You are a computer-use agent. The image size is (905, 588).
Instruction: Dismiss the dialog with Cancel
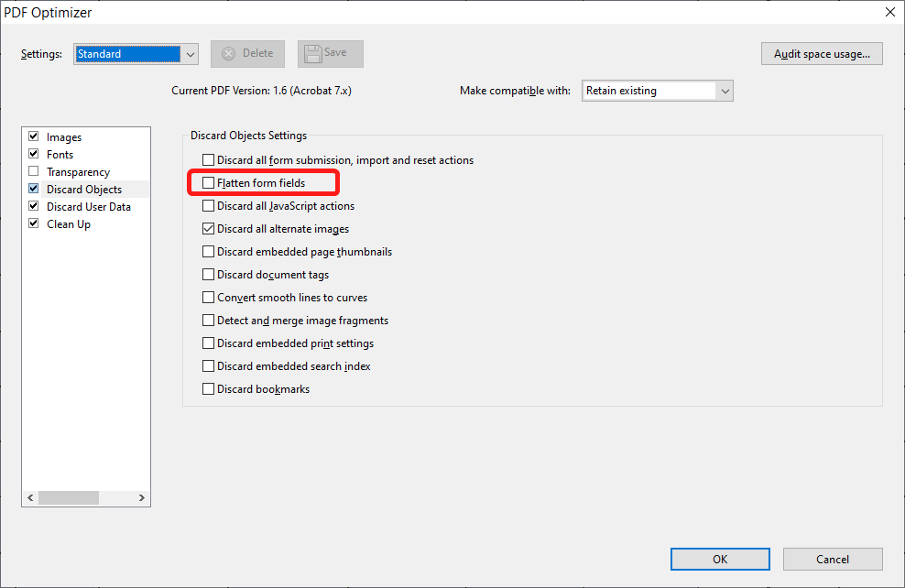(833, 559)
